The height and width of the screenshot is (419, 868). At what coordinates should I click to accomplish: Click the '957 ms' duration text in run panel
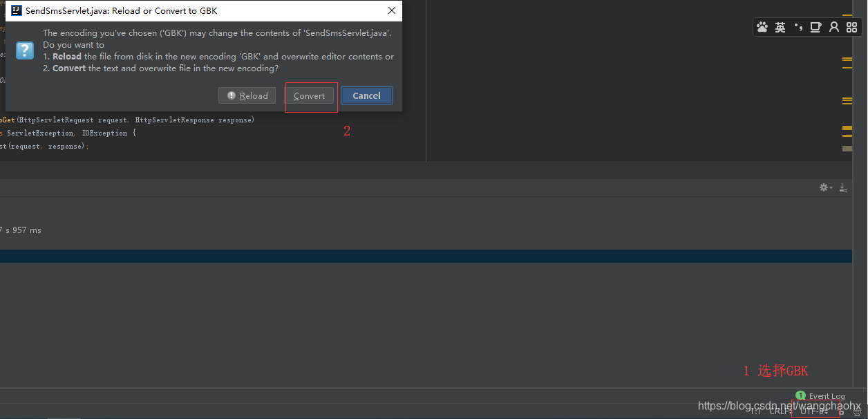[x=27, y=230]
